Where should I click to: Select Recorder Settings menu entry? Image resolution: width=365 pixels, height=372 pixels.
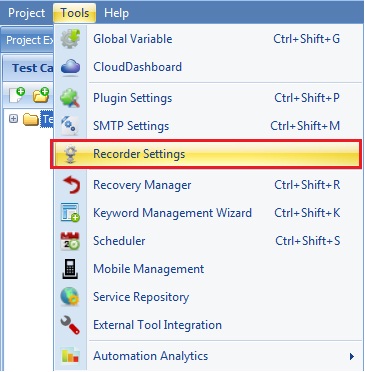[206, 154]
